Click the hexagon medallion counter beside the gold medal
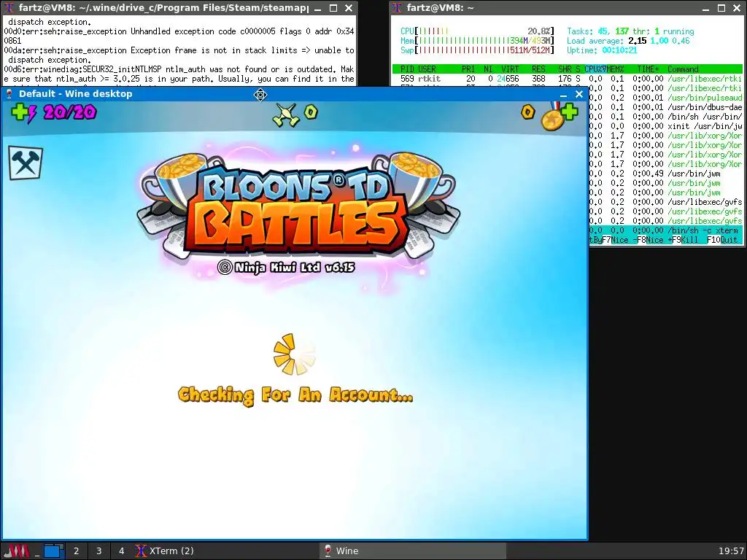 pos(527,112)
